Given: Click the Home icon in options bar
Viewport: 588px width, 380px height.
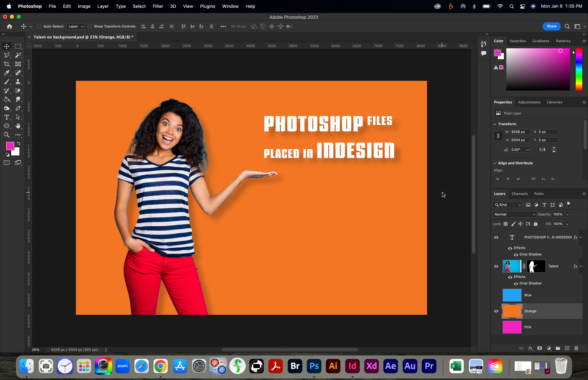Looking at the screenshot, I should pos(9,26).
